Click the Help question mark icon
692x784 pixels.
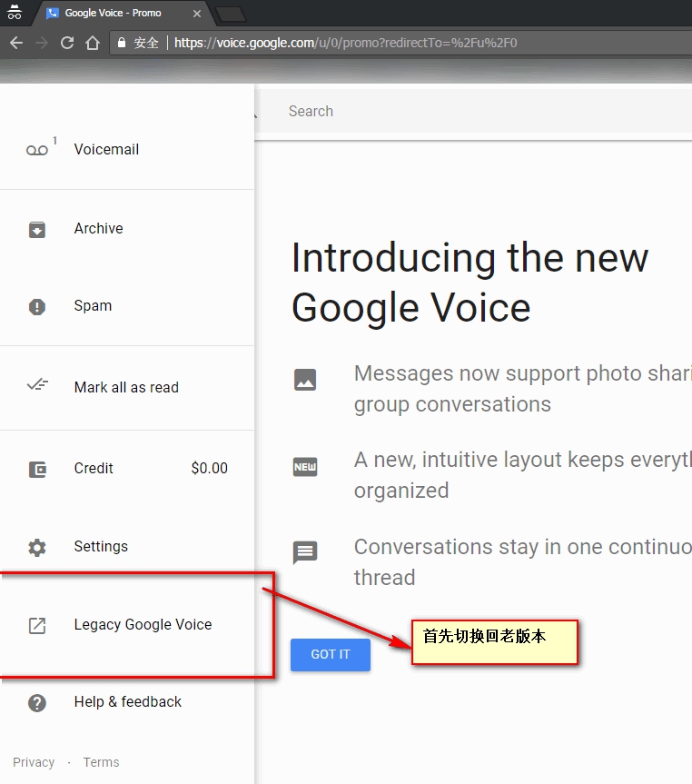tap(37, 703)
